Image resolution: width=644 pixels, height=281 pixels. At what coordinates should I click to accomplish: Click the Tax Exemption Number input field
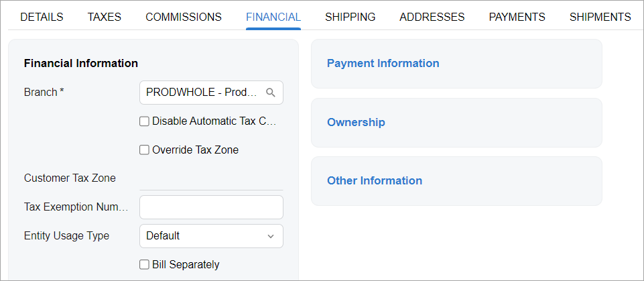(x=211, y=207)
